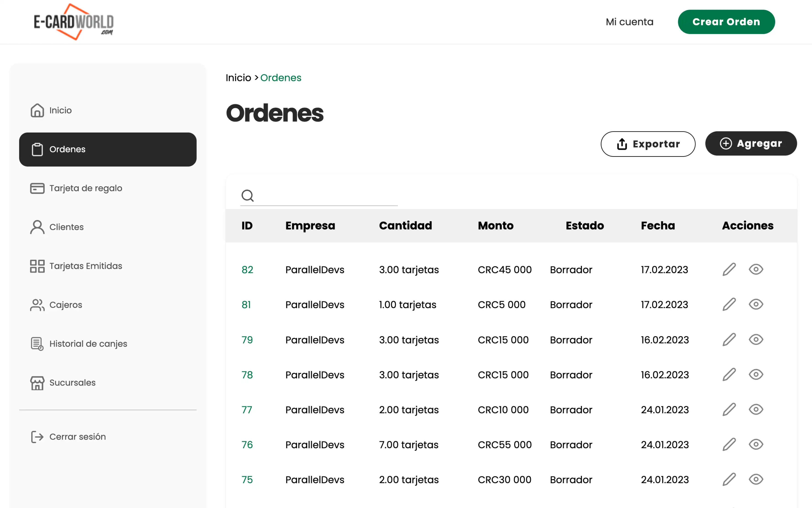The width and height of the screenshot is (812, 508).
Task: Open Historial de canjes
Action: 88,343
